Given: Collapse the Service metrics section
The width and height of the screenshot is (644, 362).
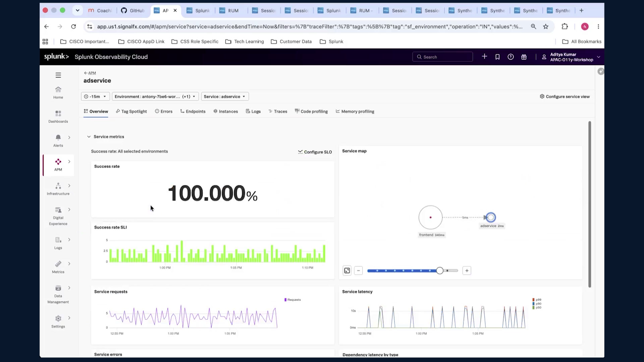Looking at the screenshot, I should pos(89,137).
